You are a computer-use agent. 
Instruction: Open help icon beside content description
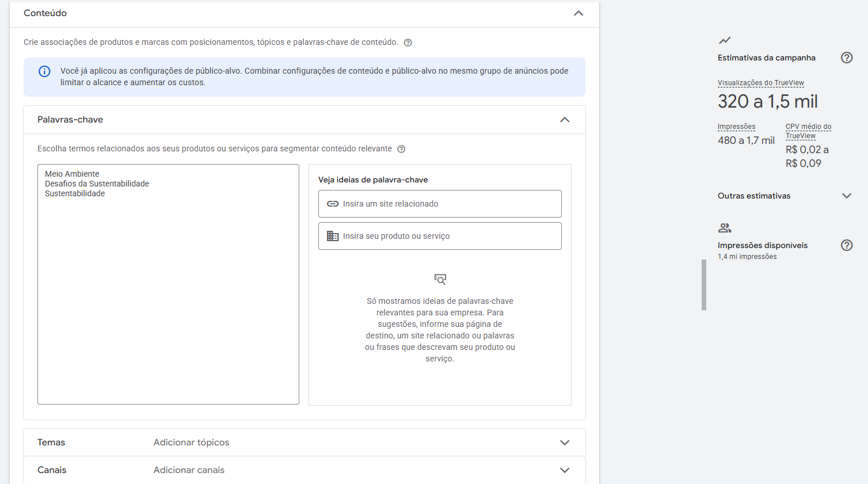(x=408, y=43)
